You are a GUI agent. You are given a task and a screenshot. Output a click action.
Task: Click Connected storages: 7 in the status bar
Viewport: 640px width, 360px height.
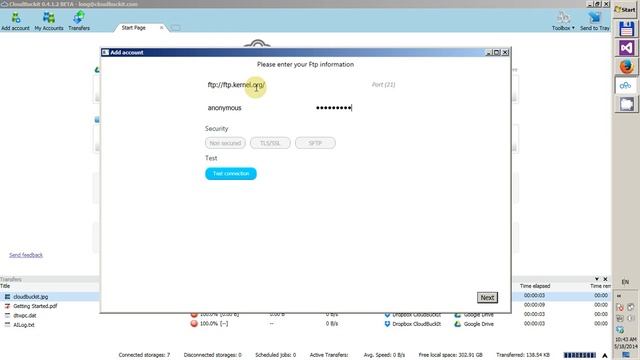tap(144, 355)
